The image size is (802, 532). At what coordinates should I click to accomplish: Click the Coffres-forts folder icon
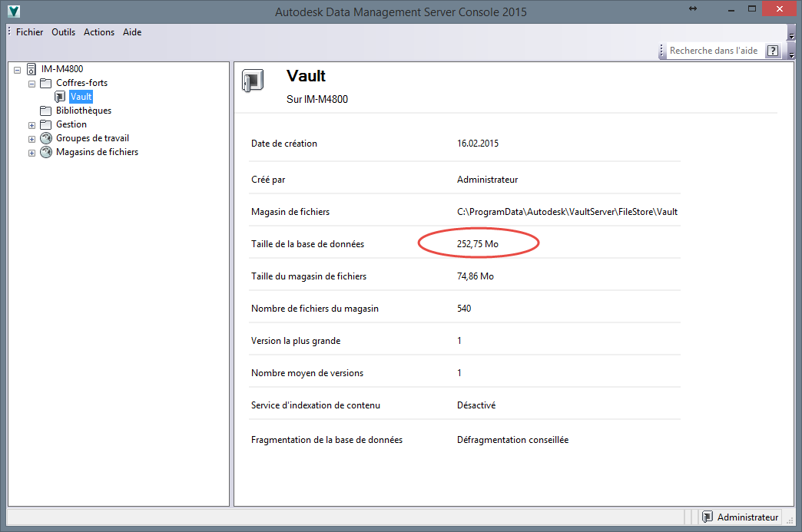pos(45,82)
